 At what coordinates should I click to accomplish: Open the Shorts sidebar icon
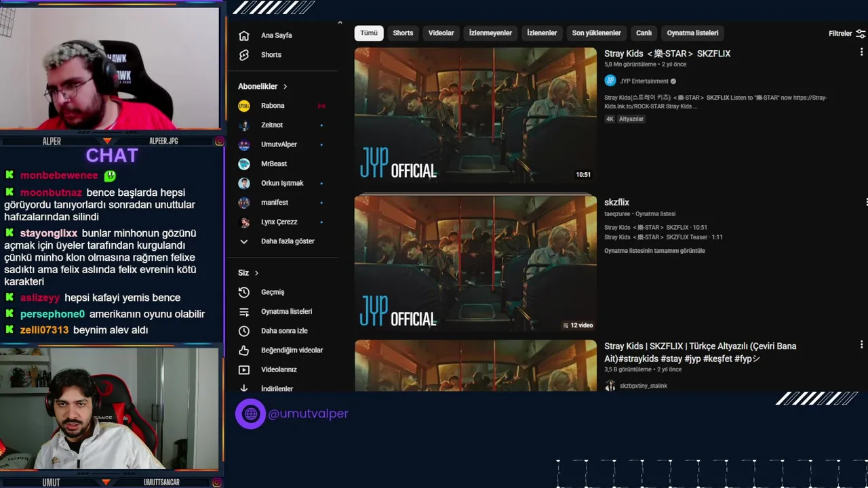click(244, 55)
